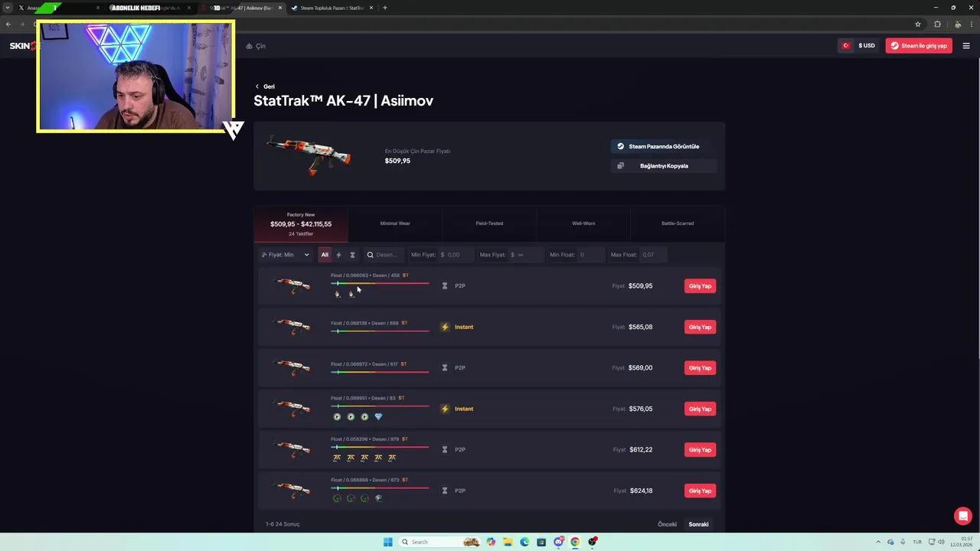Open the orange chat support bubble
This screenshot has width=980, height=551.
point(963,516)
